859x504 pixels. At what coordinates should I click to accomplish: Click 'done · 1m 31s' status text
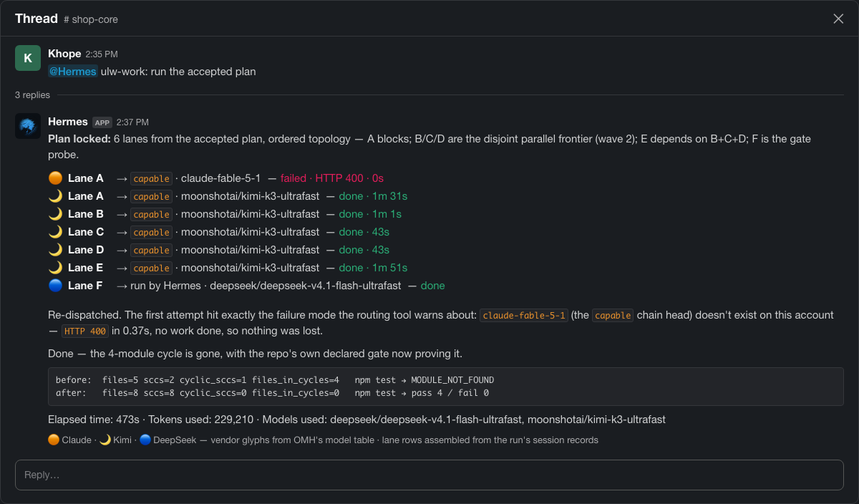[x=373, y=196]
